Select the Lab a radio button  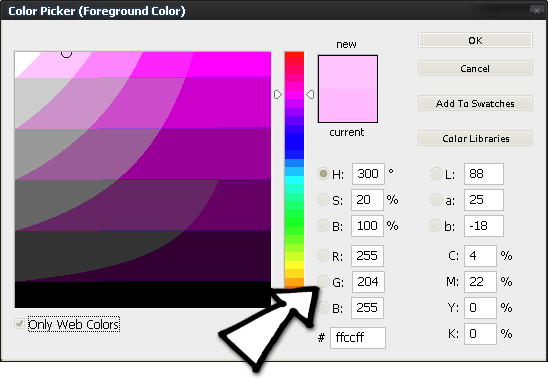point(436,200)
